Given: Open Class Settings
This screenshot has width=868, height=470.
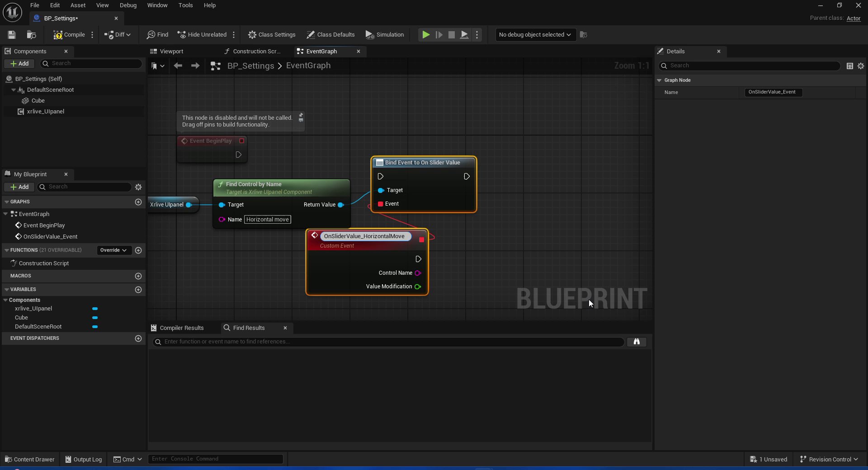Looking at the screenshot, I should pos(272,35).
